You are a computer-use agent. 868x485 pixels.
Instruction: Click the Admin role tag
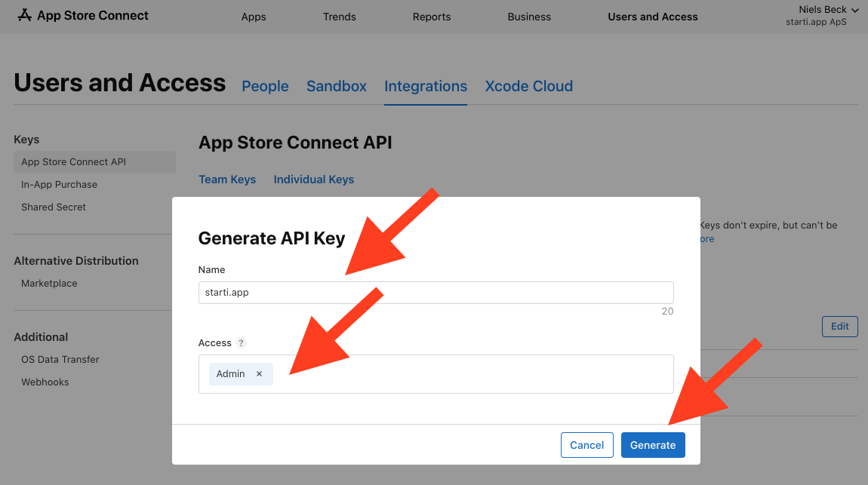pyautogui.click(x=241, y=374)
